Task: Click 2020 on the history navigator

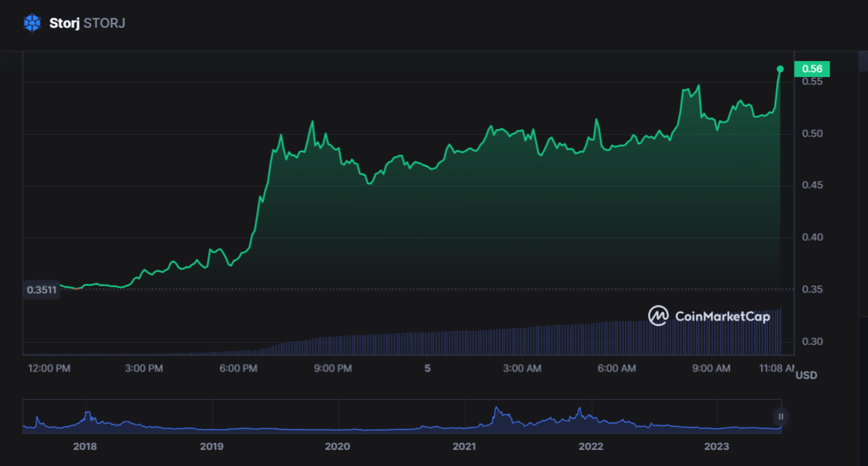Action: (x=338, y=446)
